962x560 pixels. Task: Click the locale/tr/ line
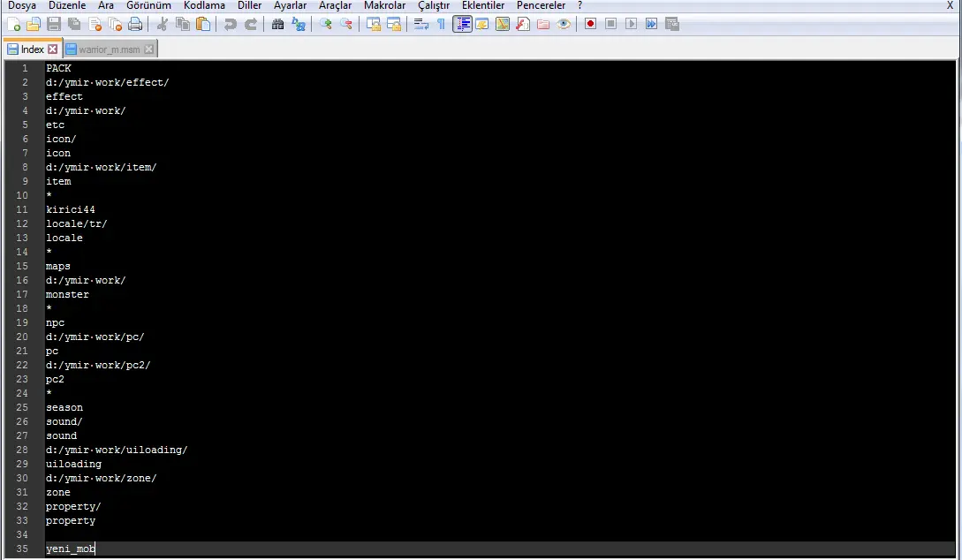(x=76, y=223)
